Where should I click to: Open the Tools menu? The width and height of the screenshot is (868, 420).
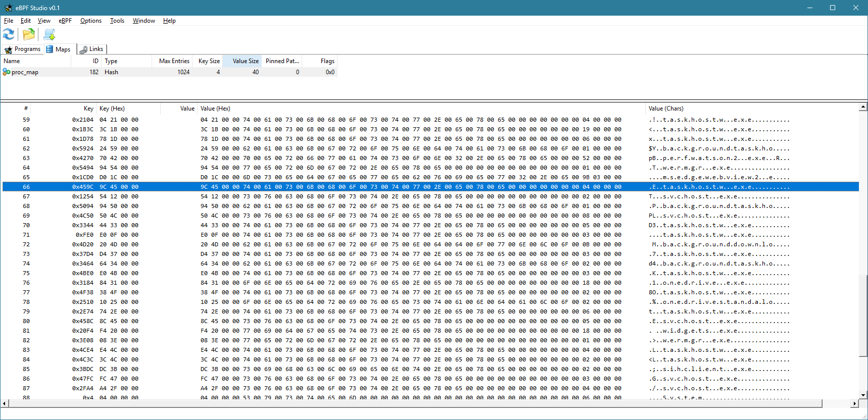click(x=117, y=21)
